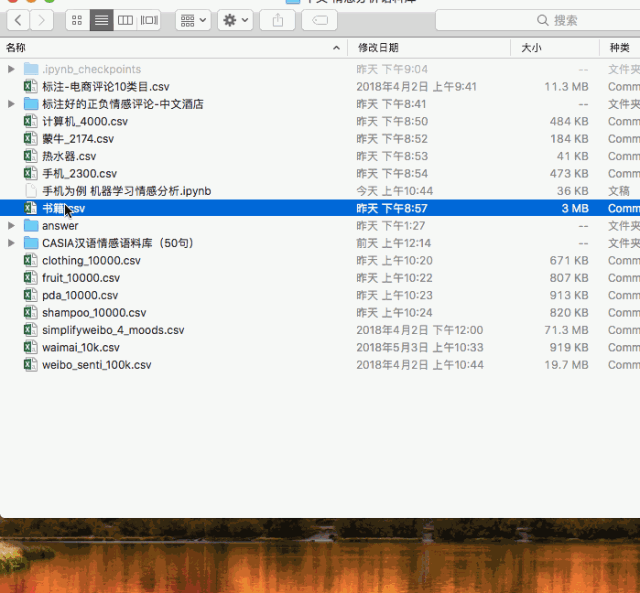The height and width of the screenshot is (593, 640).
Task: Select the .ipynb_checkpoints folder name
Action: click(91, 69)
